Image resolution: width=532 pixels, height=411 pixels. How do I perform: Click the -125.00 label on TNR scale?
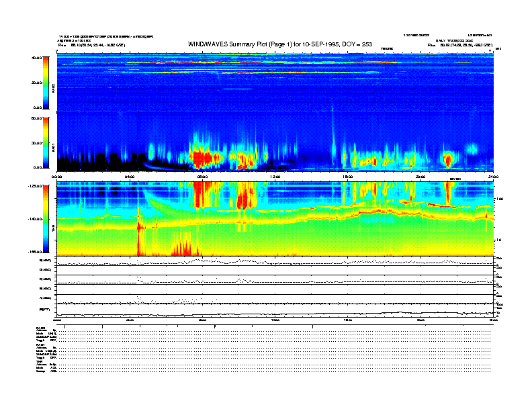click(35, 186)
